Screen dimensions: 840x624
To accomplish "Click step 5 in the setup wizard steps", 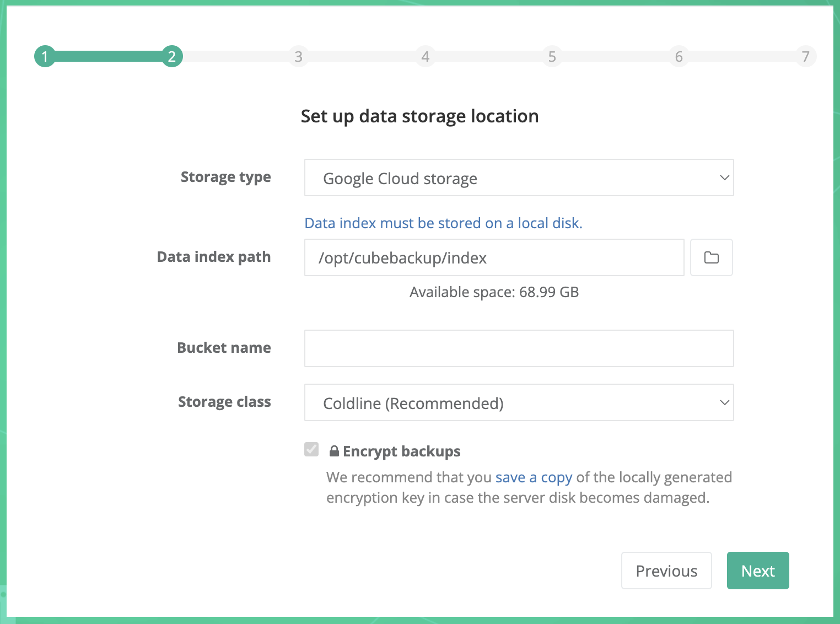I will [552, 56].
